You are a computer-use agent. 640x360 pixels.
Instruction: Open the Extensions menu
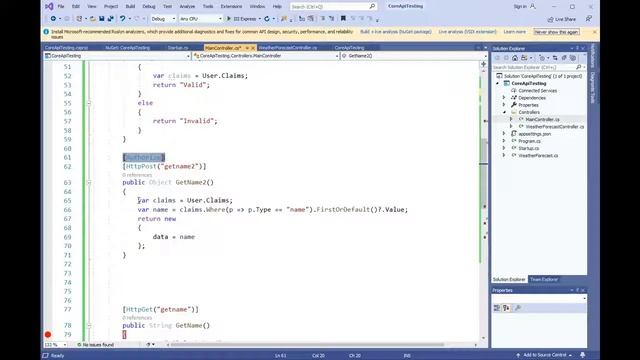pos(231,7)
